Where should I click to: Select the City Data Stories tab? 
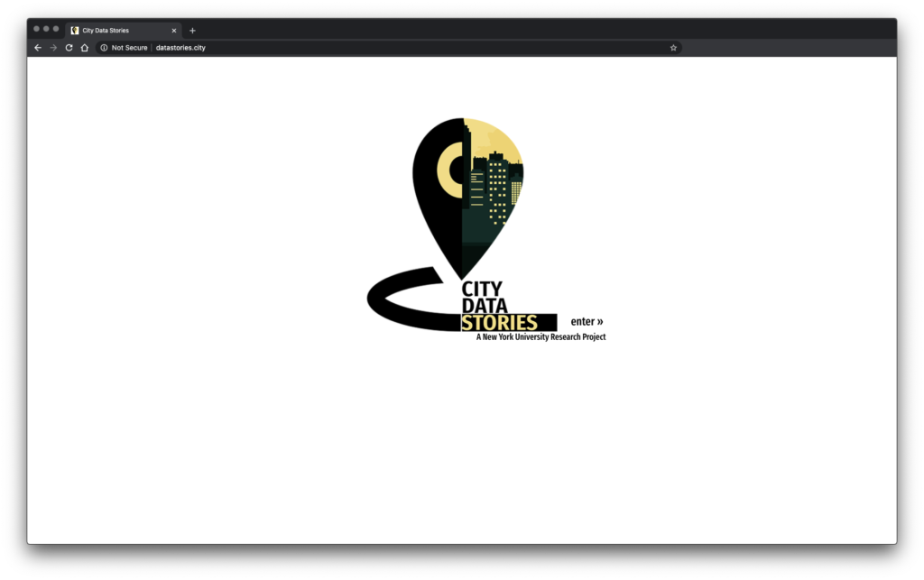pyautogui.click(x=117, y=31)
